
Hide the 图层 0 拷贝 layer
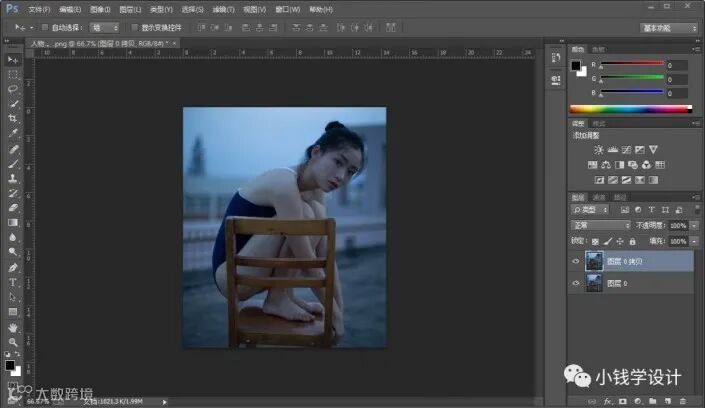[x=574, y=262]
